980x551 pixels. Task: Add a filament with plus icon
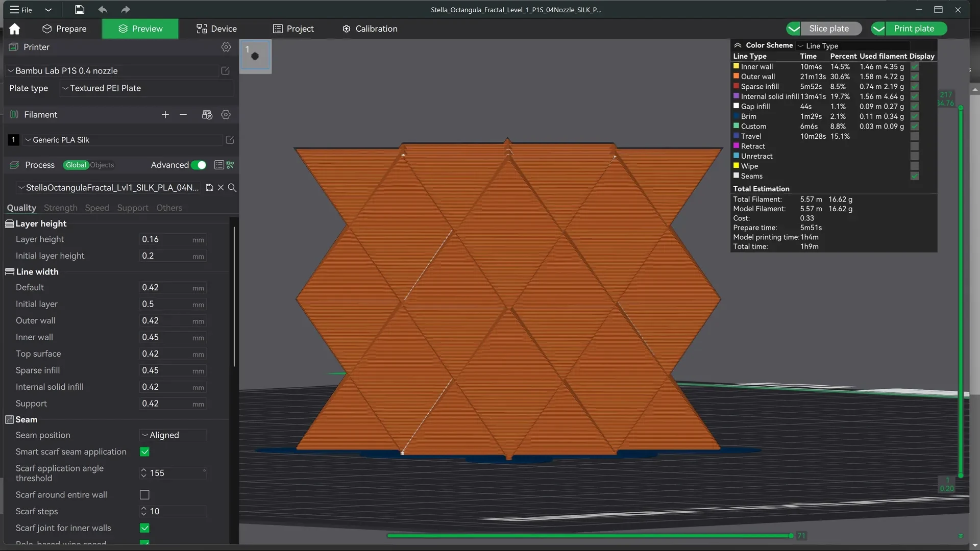pos(165,115)
